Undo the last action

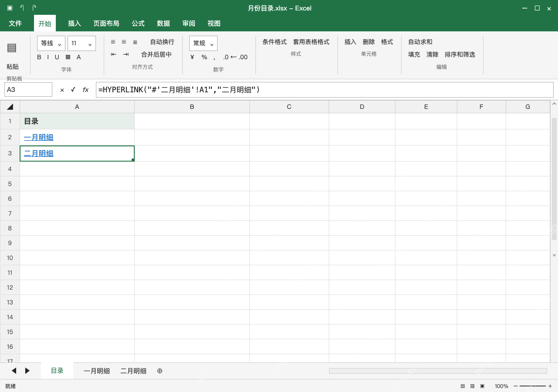tap(22, 8)
